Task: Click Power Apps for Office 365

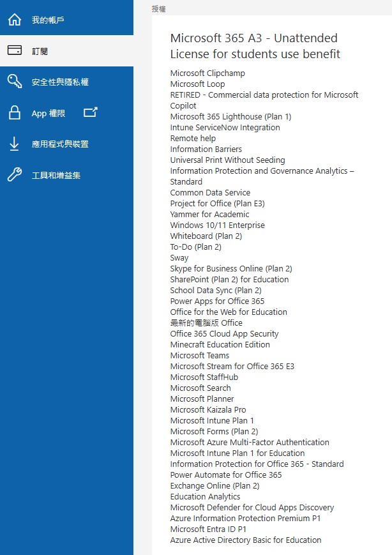Action: pos(217,301)
